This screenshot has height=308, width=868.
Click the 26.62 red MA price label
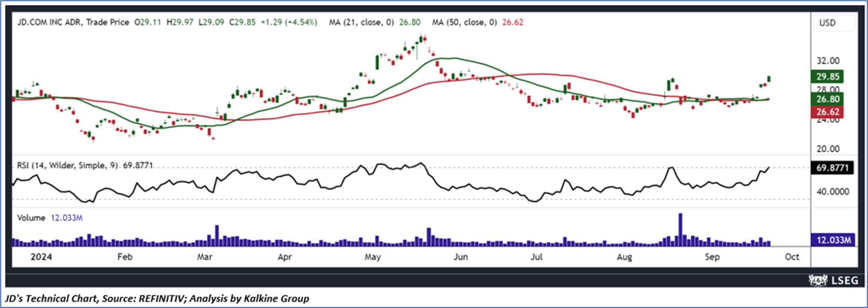tap(828, 112)
